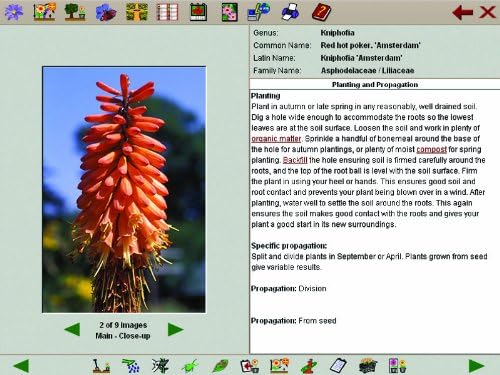Open the green leaf foliage icon
This screenshot has height=375, width=500.
(220, 366)
